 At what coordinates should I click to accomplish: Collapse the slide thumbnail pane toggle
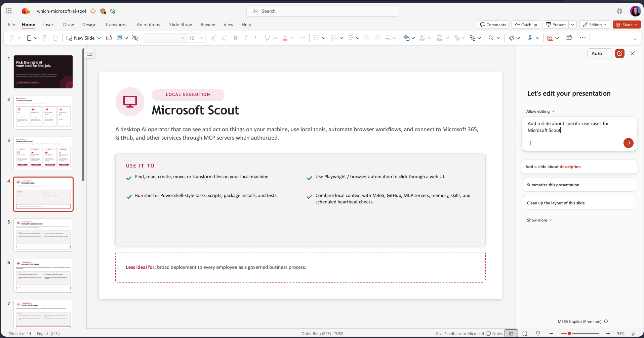coord(90,54)
